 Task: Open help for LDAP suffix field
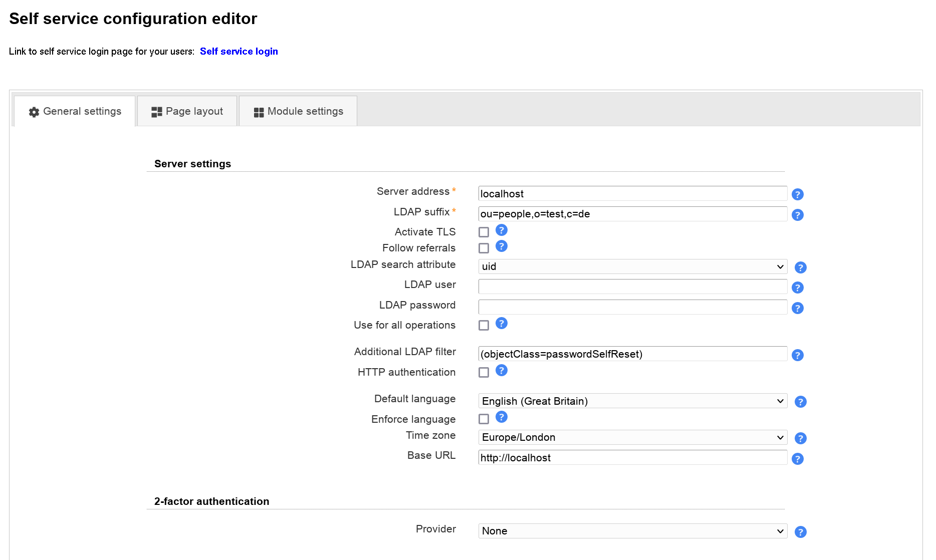coord(797,215)
